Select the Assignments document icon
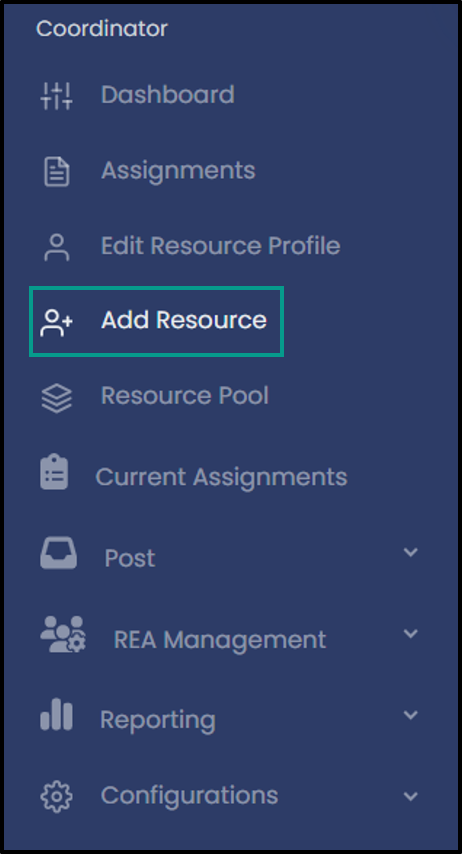 (x=57, y=172)
